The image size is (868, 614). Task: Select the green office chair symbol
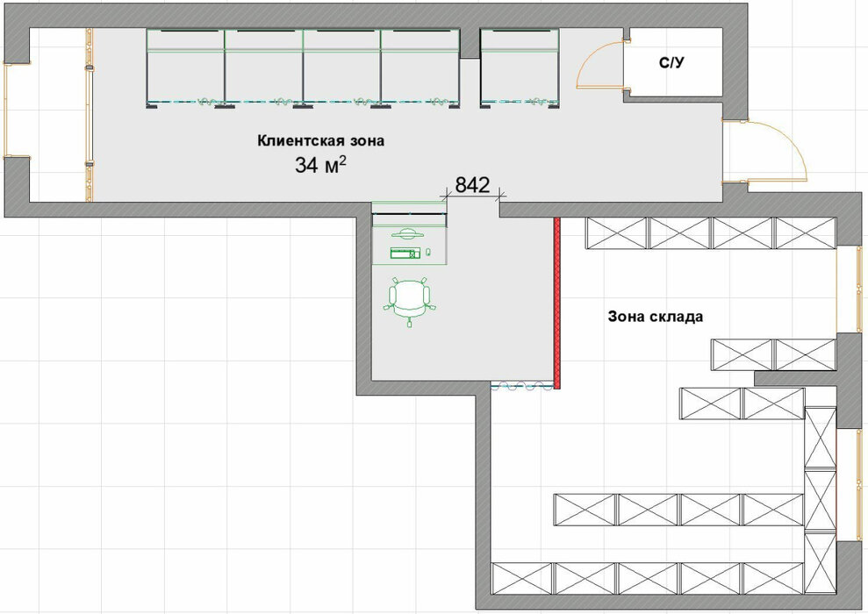point(410,302)
